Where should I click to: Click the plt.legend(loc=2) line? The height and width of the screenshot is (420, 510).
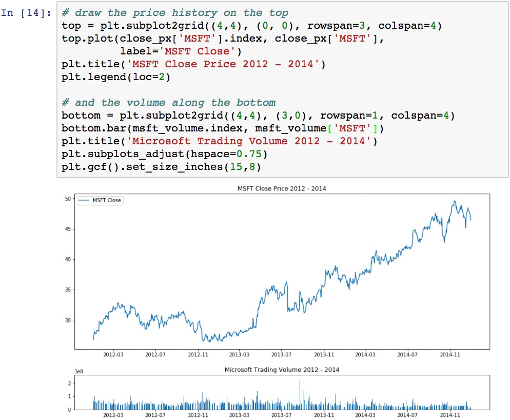tap(116, 77)
